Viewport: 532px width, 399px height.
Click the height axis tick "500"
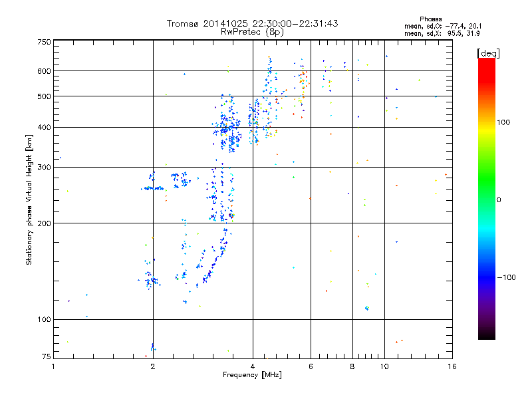coord(44,96)
